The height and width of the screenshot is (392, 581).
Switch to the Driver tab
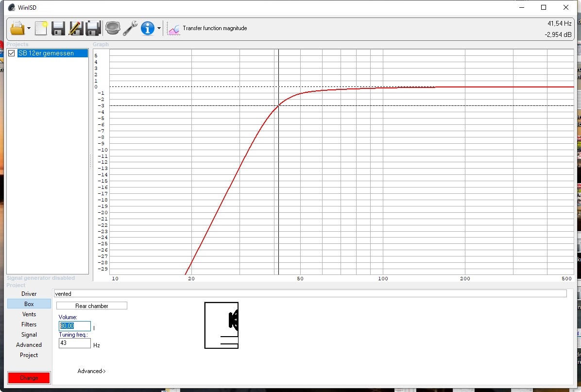coord(29,294)
